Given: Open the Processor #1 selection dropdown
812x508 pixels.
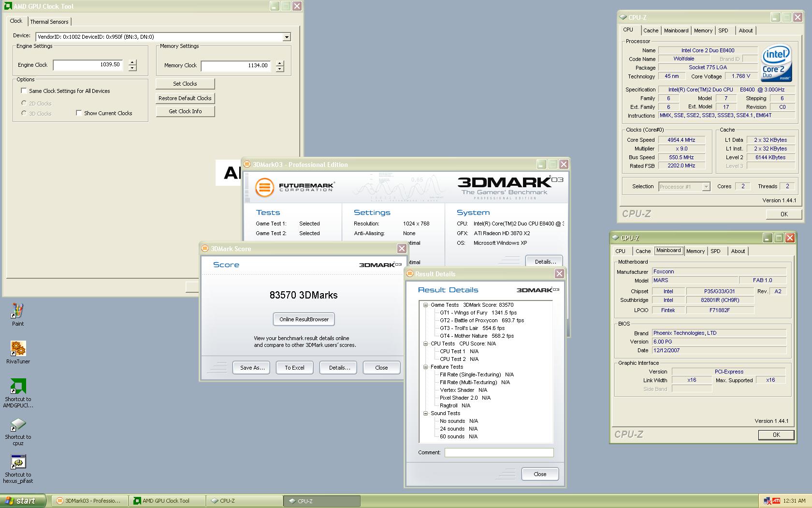Looking at the screenshot, I should [706, 187].
